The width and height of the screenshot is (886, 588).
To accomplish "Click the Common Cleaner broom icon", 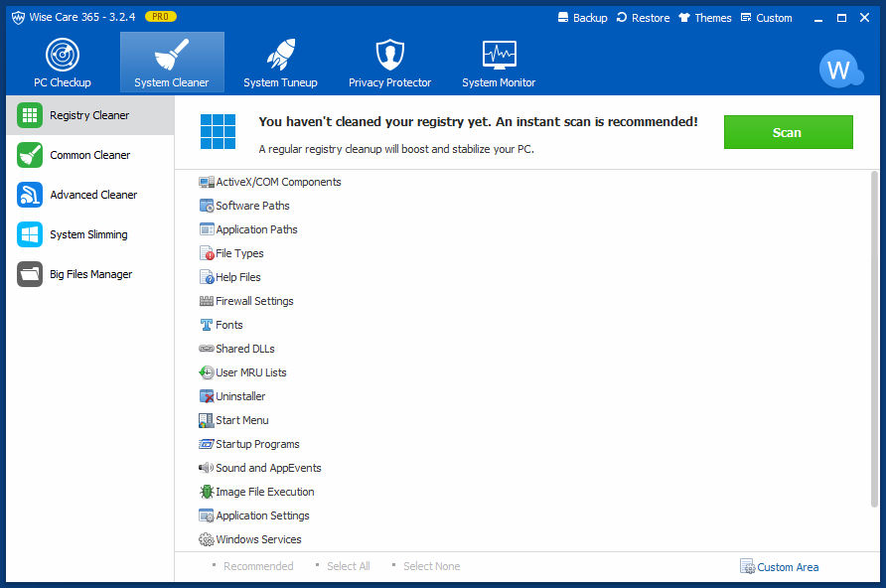I will [30, 155].
